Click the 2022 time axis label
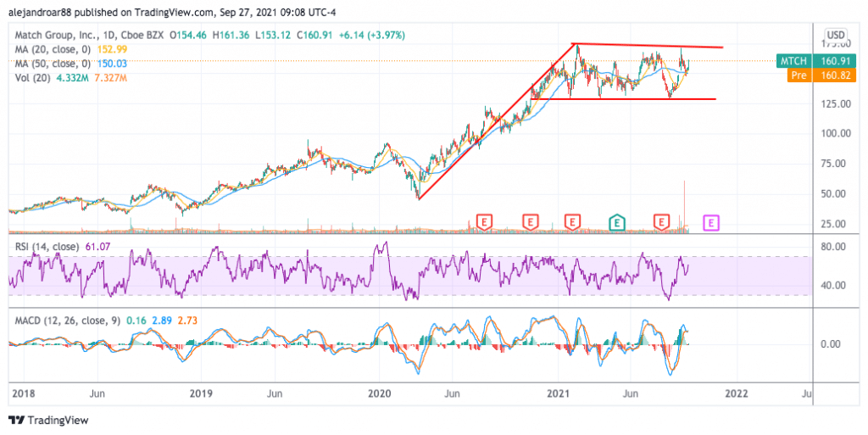This screenshot has width=868, height=435. point(737,393)
